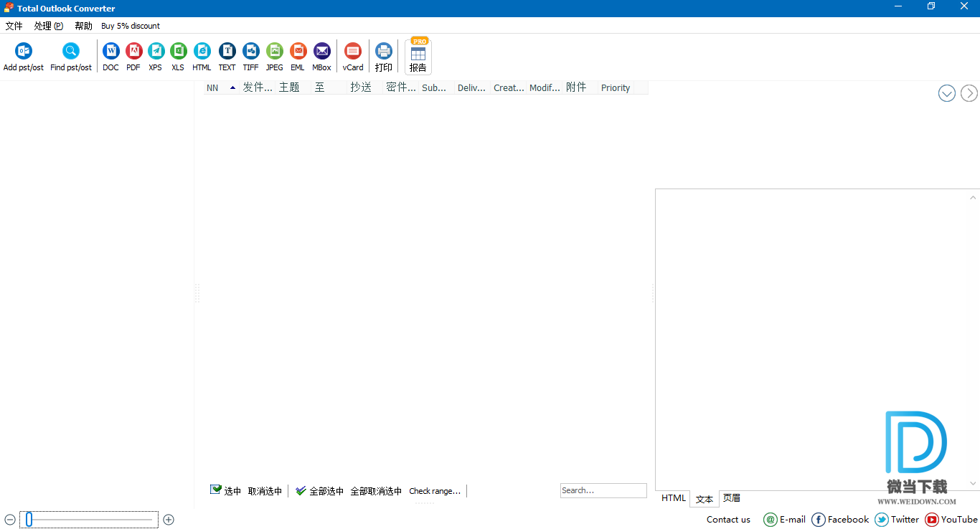Viewport: 980px width, 529px height.
Task: Switch to the 页眉 tab
Action: [732, 498]
